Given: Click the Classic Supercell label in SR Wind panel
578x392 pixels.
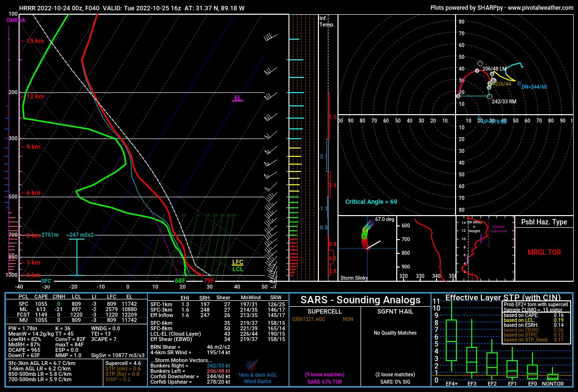Looking at the screenshot, I should point(498,229).
